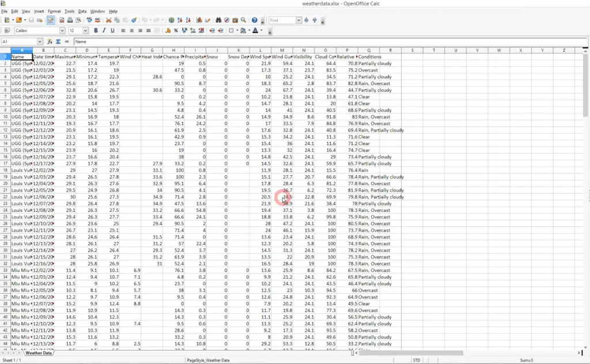The width and height of the screenshot is (590, 364).
Task: Toggle Italic formatting
Action: (104, 31)
